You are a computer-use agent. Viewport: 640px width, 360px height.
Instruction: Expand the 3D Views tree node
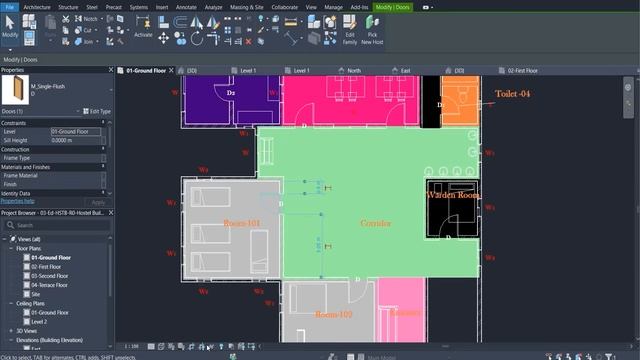click(11, 331)
